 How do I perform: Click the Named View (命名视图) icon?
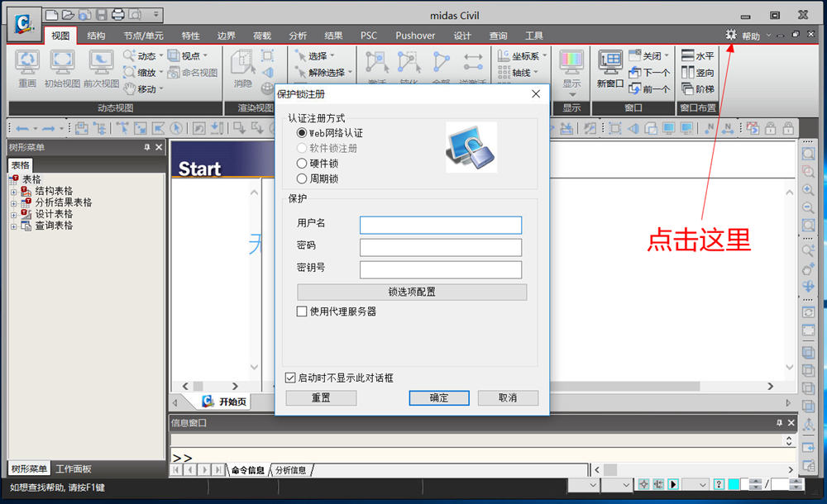pos(174,72)
